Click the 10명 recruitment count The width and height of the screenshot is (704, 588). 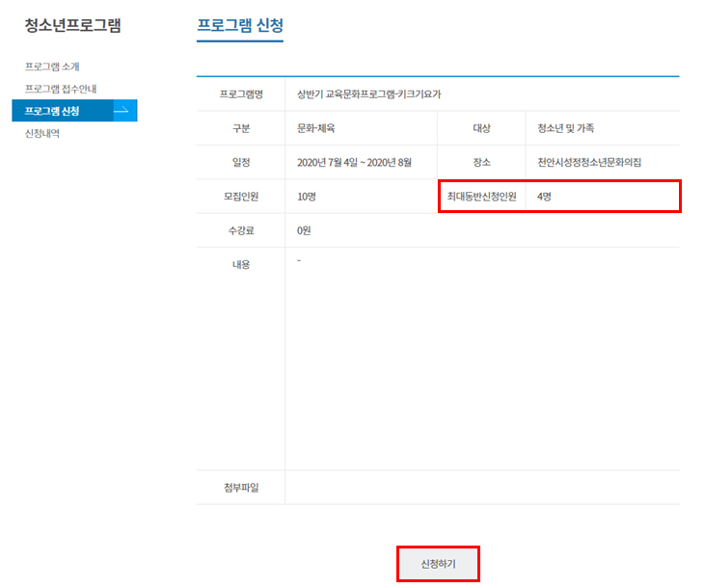coord(307,197)
